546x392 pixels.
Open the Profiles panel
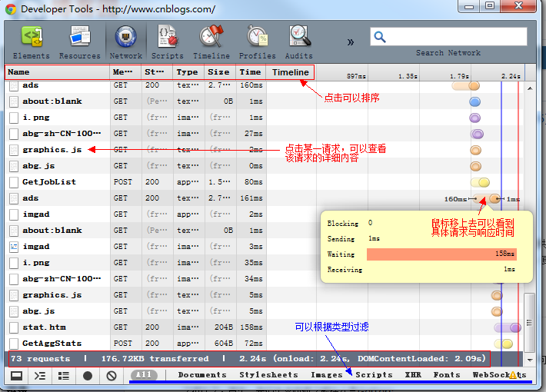[x=257, y=42]
